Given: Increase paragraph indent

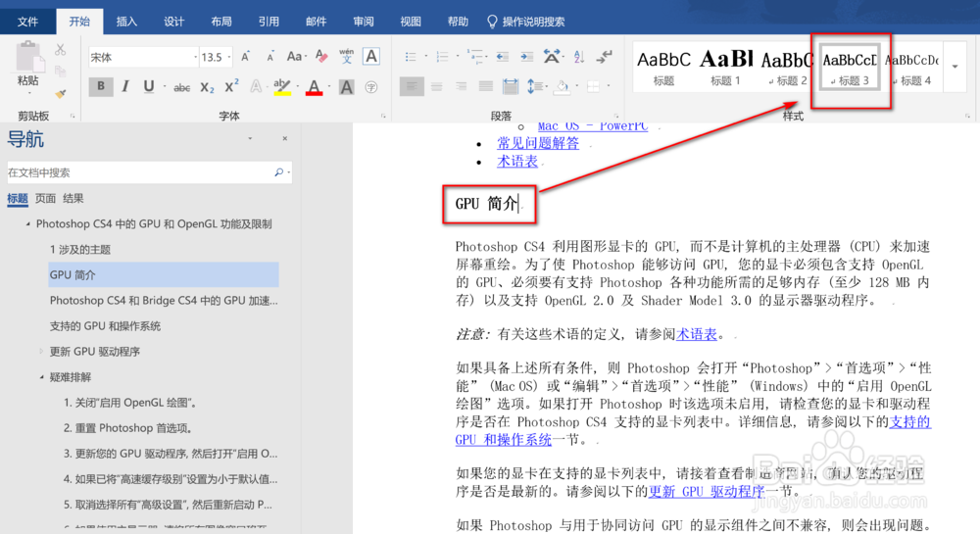Looking at the screenshot, I should [527, 57].
